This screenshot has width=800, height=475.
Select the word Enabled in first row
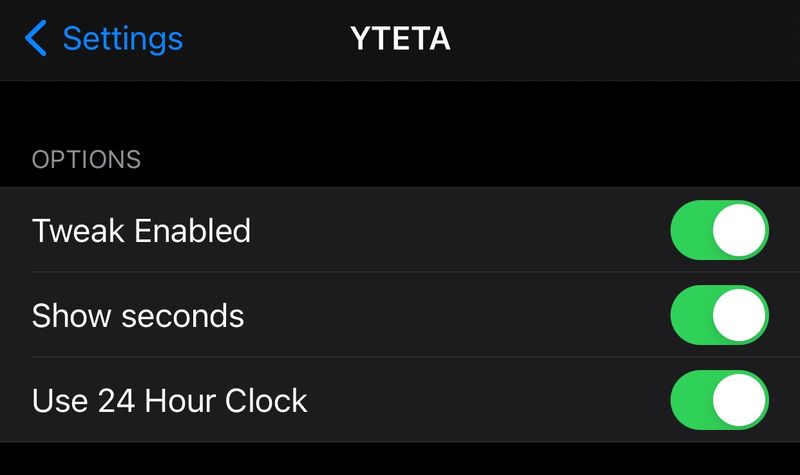coord(192,231)
